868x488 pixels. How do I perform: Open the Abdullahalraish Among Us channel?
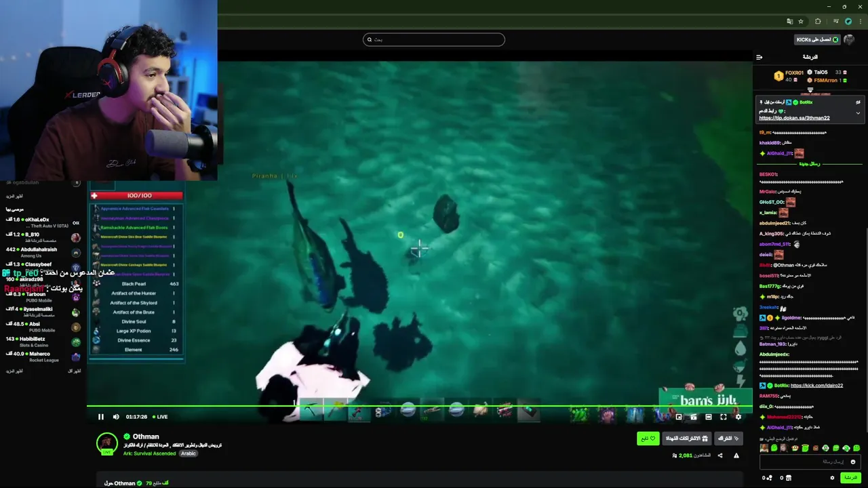point(43,252)
